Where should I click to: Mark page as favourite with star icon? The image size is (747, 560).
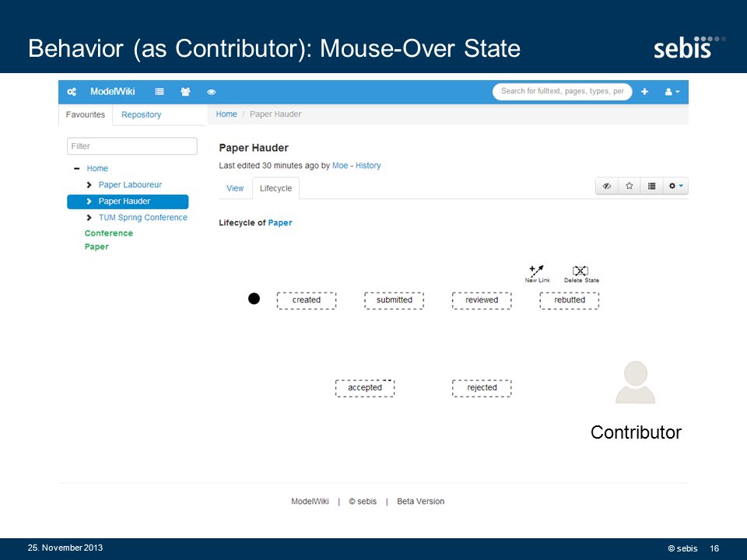point(629,186)
